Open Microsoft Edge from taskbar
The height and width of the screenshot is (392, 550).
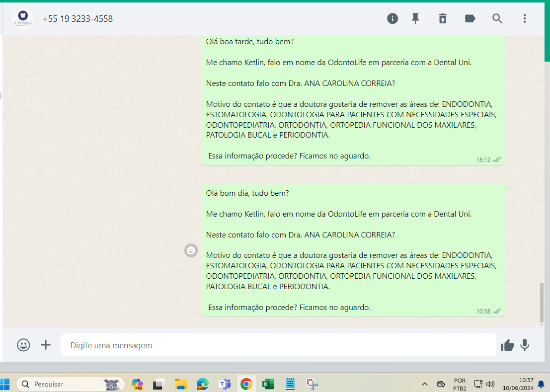(x=202, y=384)
